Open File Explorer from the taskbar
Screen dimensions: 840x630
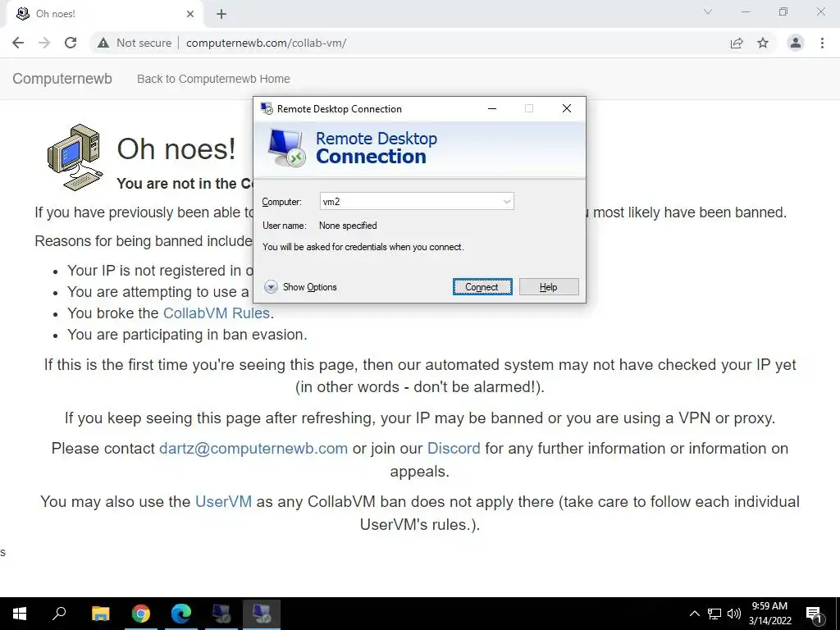point(100,614)
